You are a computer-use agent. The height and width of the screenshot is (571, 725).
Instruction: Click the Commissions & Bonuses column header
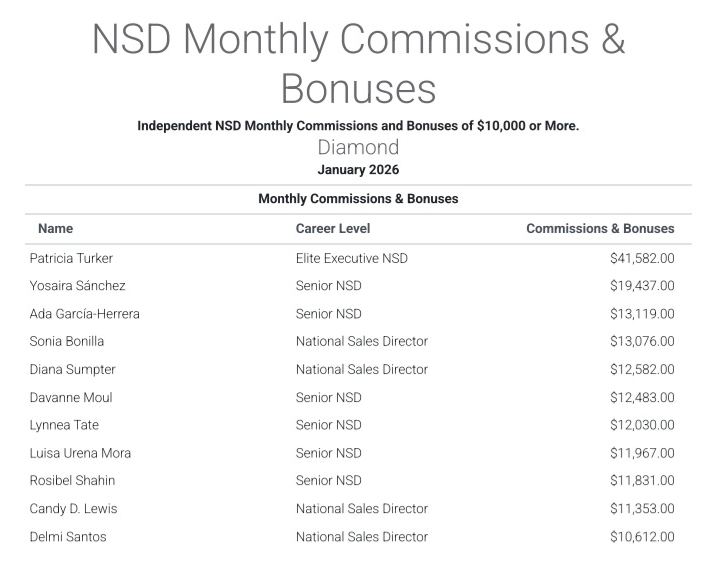[x=600, y=229]
